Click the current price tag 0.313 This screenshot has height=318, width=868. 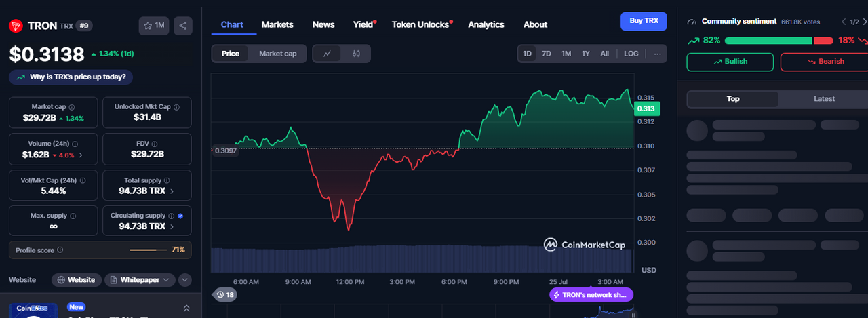point(646,108)
